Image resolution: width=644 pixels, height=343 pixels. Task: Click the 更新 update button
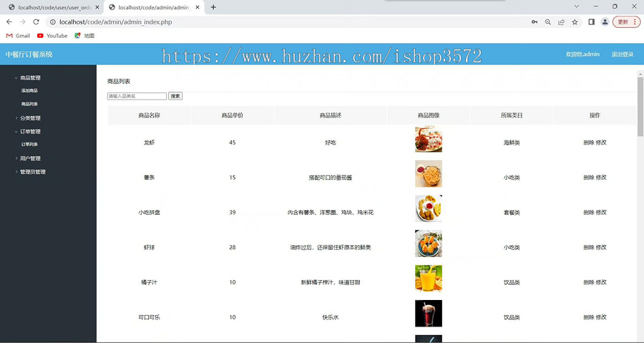pyautogui.click(x=623, y=22)
